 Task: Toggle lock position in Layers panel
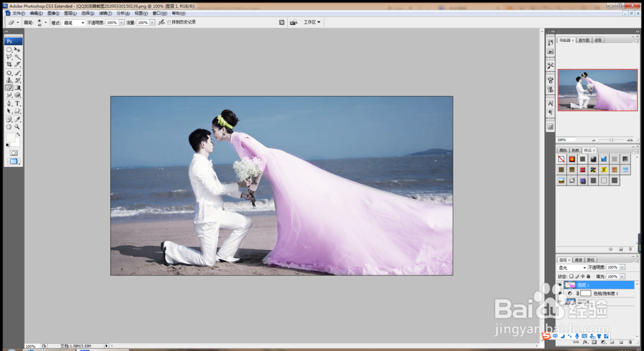pyautogui.click(x=582, y=276)
